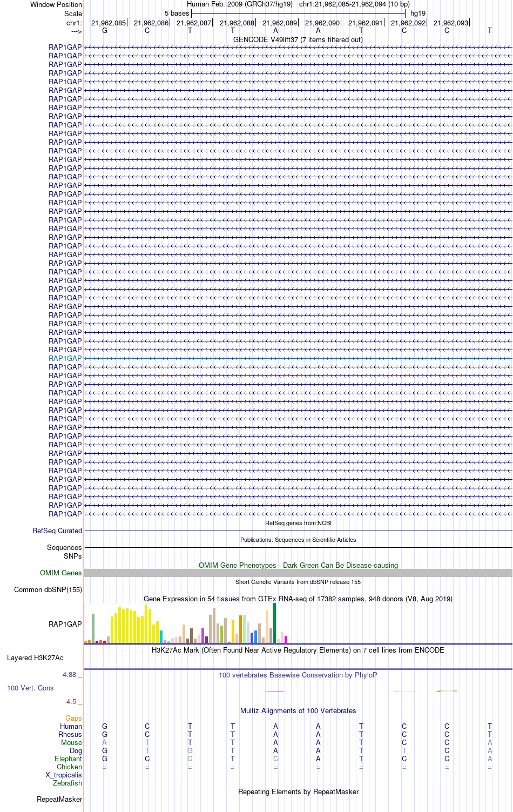Image resolution: width=513 pixels, height=812 pixels.
Task: Click the Sequences track label
Action: (64, 547)
